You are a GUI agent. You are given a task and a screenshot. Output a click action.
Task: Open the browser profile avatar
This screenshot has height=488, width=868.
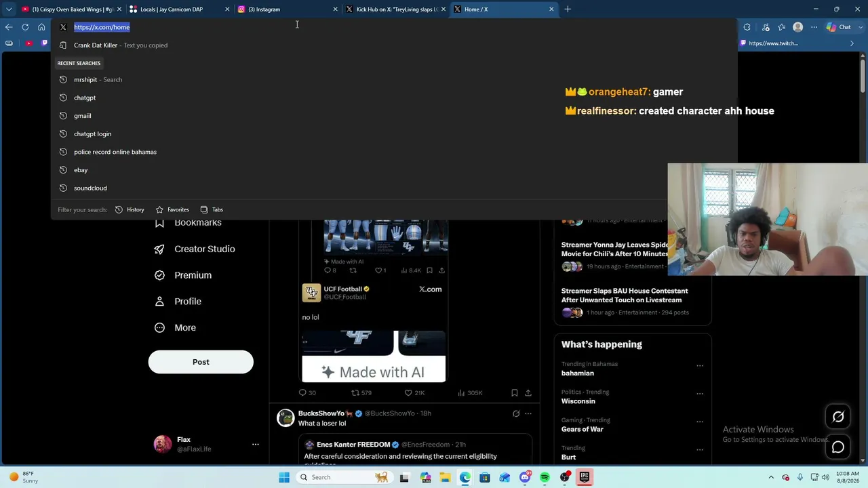[797, 27]
